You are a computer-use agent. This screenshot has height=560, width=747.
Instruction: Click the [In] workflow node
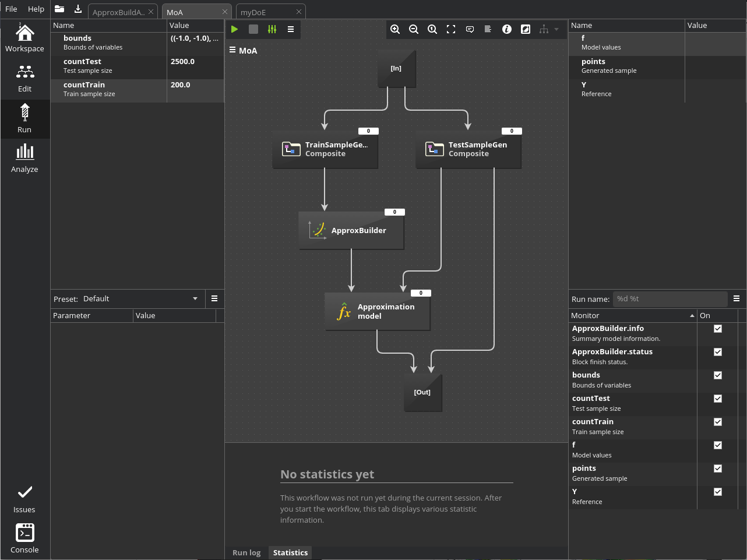pyautogui.click(x=396, y=68)
